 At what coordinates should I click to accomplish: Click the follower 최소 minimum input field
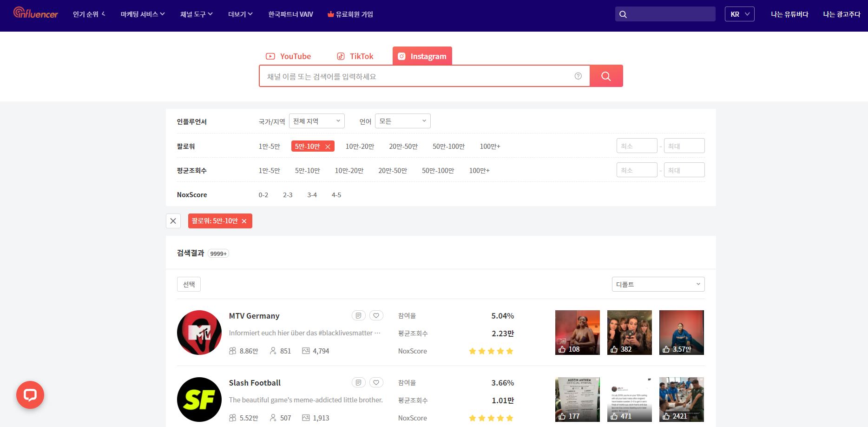pos(637,146)
